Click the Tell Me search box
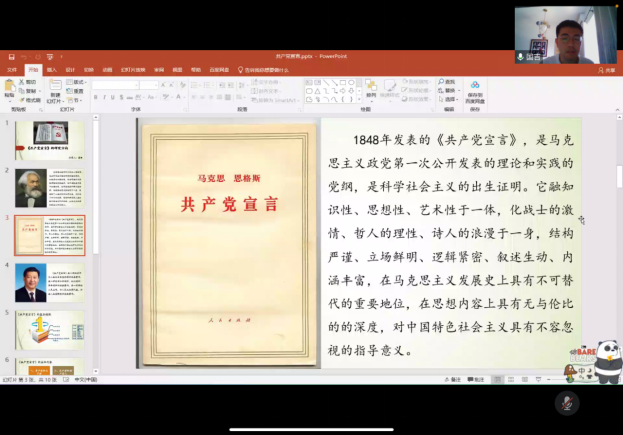This screenshot has width=623, height=435. click(263, 70)
